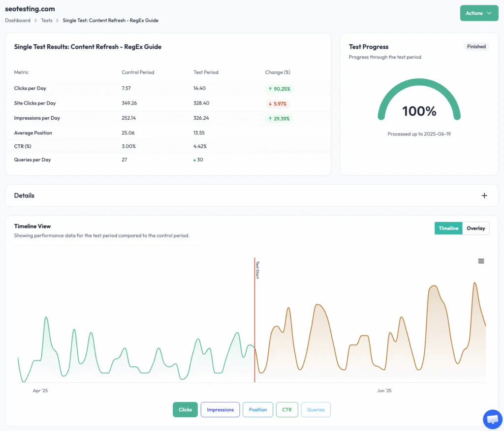This screenshot has height=431, width=504.
Task: Open Dashboard from the breadcrumb
Action: [18, 21]
